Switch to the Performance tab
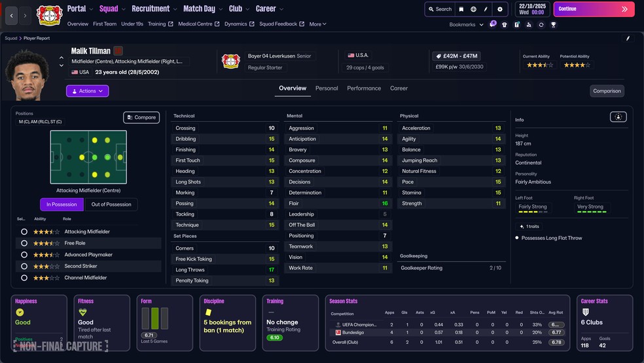This screenshot has height=363, width=644. pos(364,88)
